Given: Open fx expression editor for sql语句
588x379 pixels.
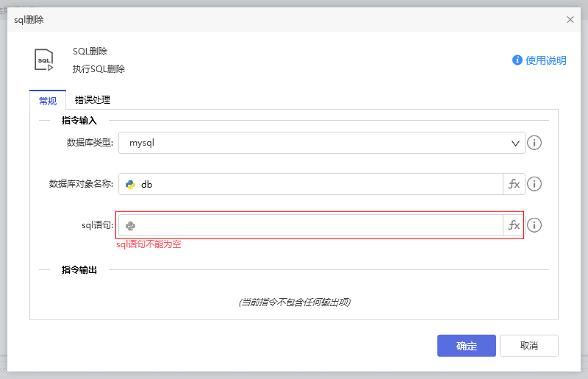Looking at the screenshot, I should pos(514,226).
